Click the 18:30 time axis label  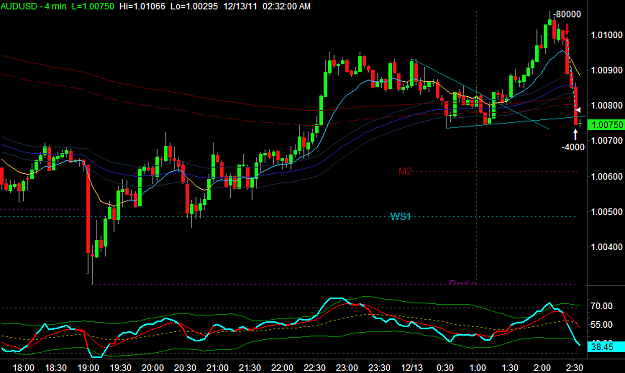click(56, 367)
